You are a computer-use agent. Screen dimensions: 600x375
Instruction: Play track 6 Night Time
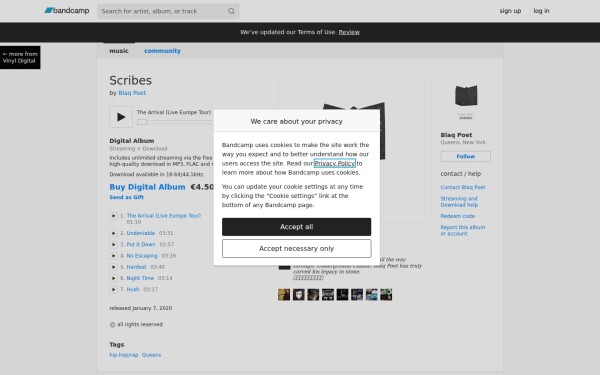(x=113, y=278)
